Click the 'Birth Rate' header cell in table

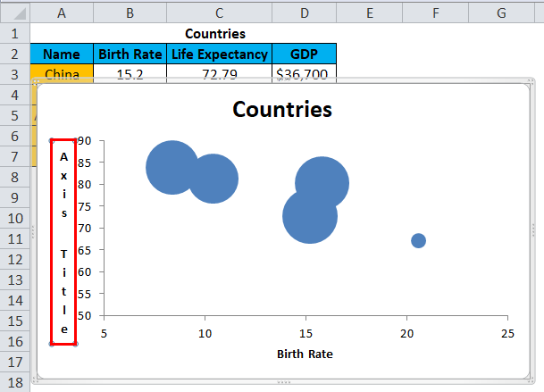pos(130,54)
